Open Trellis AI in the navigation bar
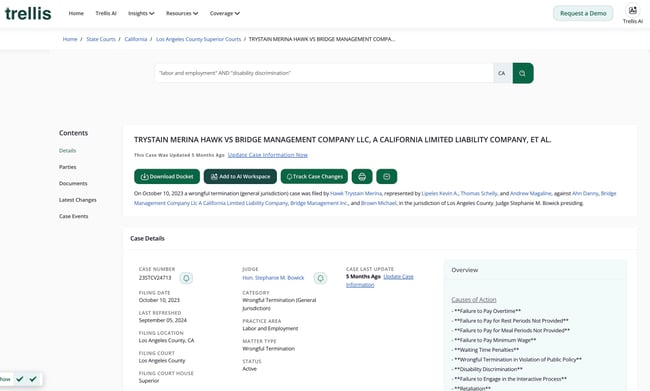The height and width of the screenshot is (391, 650). point(106,13)
